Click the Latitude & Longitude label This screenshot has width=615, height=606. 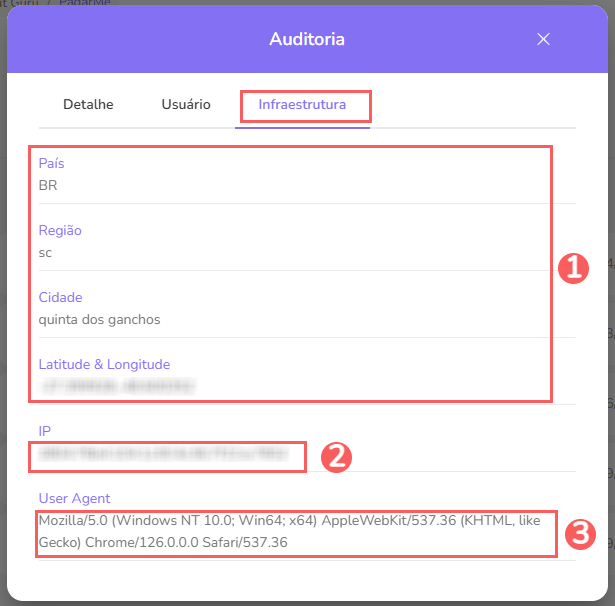(x=104, y=364)
